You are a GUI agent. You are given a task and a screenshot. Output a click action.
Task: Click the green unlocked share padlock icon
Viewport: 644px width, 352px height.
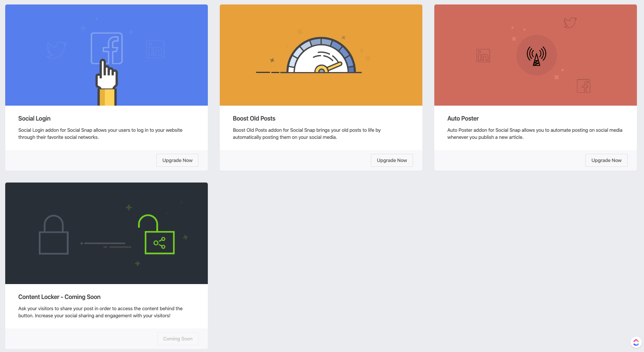pos(159,236)
